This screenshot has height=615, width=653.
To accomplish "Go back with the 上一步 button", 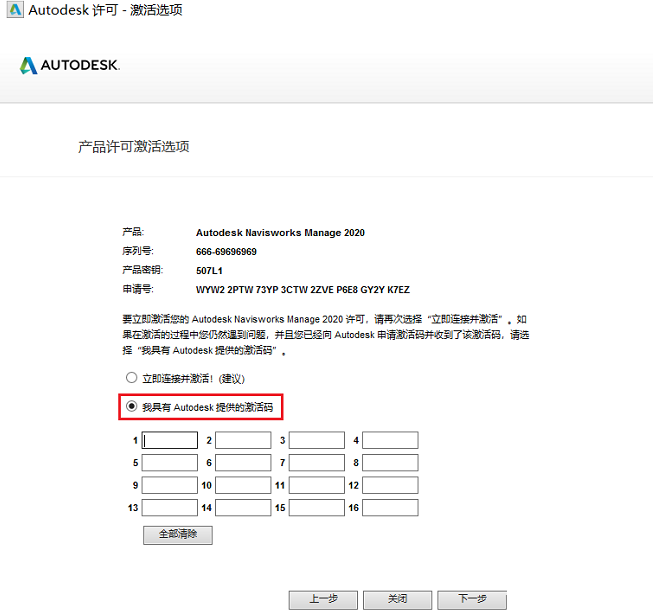I will [x=323, y=600].
